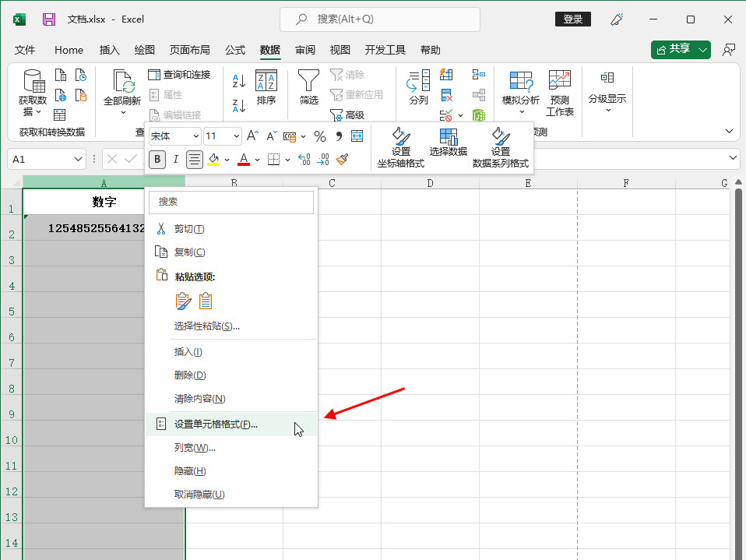This screenshot has width=746, height=560.
Task: Click the Login (登录) button
Action: click(x=573, y=19)
